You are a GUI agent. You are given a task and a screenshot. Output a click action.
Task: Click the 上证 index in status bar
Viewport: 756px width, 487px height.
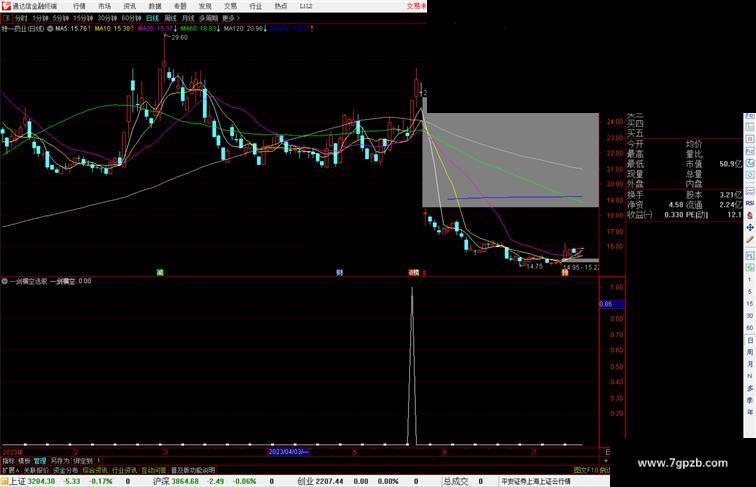[17, 481]
